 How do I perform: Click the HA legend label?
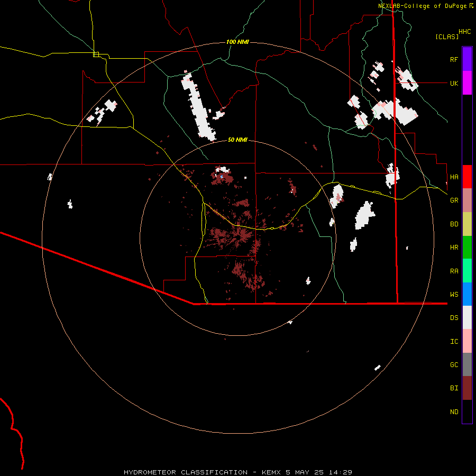coord(454,177)
